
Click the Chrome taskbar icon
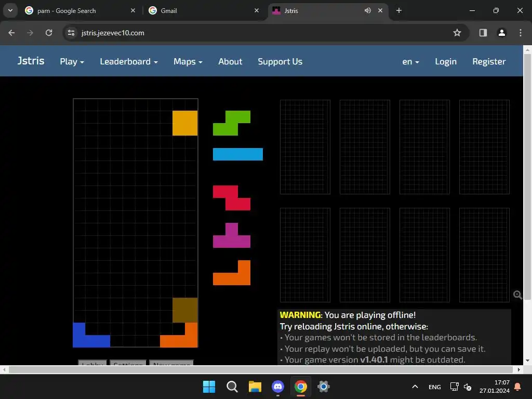pyautogui.click(x=301, y=387)
